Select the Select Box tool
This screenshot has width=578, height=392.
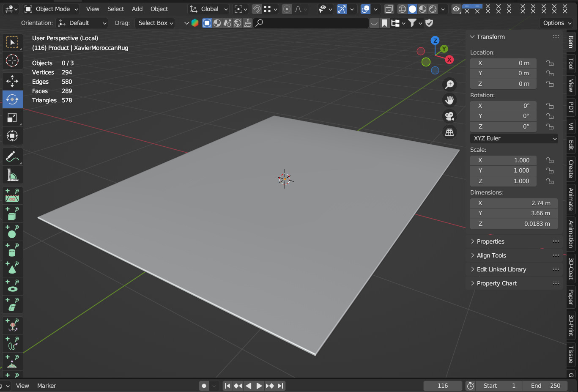coord(12,42)
